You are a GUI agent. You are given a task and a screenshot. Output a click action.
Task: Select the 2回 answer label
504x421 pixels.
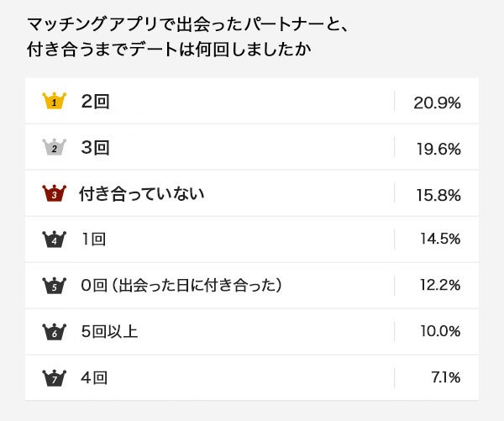click(95, 102)
